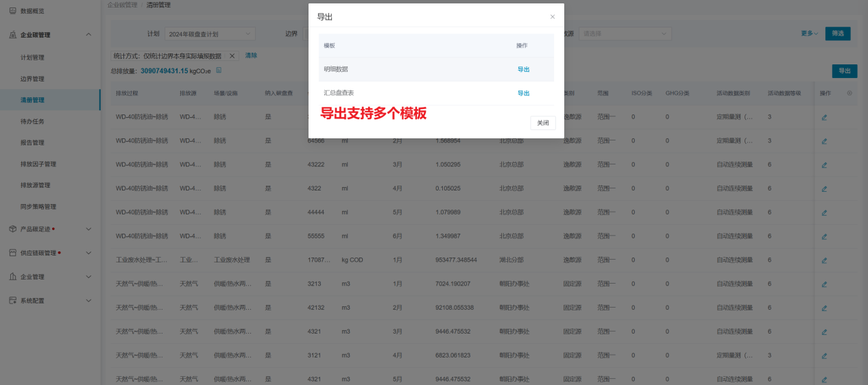Open column settings gear in table header
868x385 pixels.
click(849, 93)
